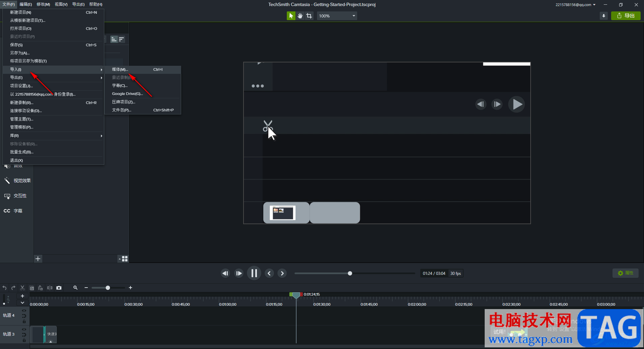644x349 pixels.
Task: Click the download arrow icon near Export
Action: (603, 16)
